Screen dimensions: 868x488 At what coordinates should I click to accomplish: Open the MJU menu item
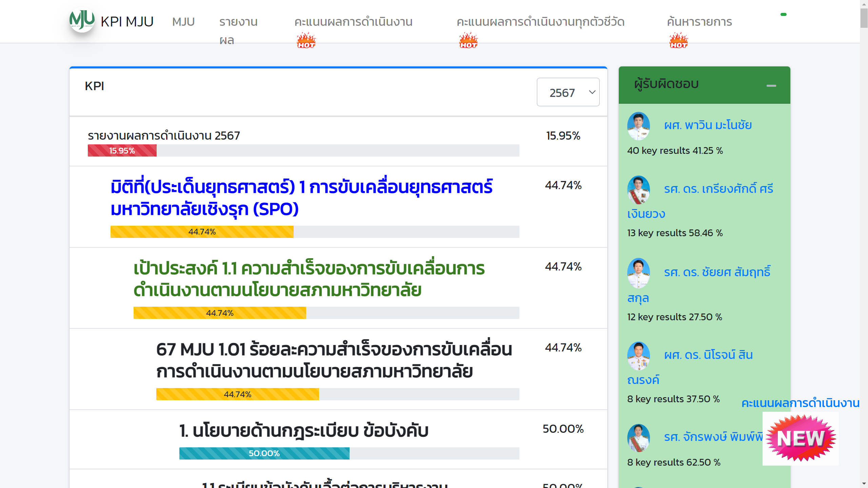[x=183, y=22]
